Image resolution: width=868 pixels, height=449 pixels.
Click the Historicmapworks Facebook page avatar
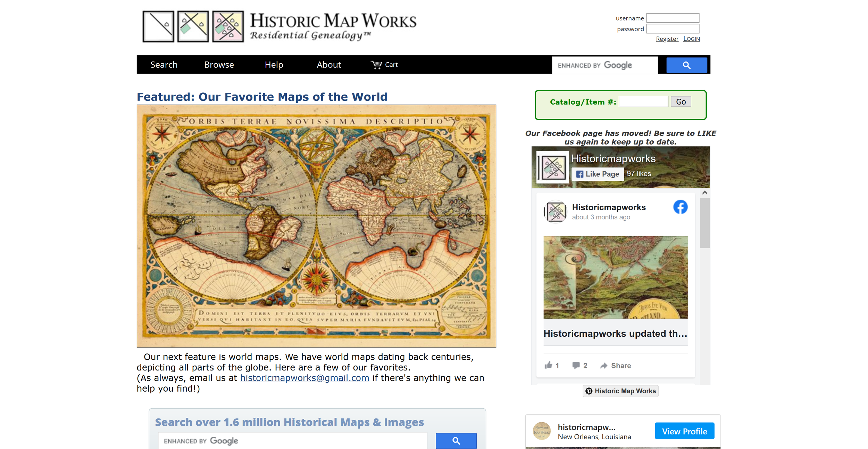552,167
